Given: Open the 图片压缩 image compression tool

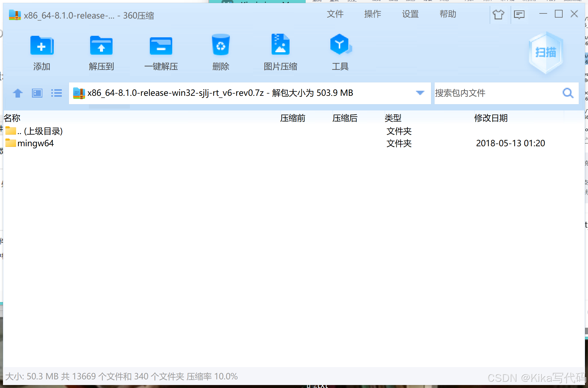Looking at the screenshot, I should (x=280, y=45).
